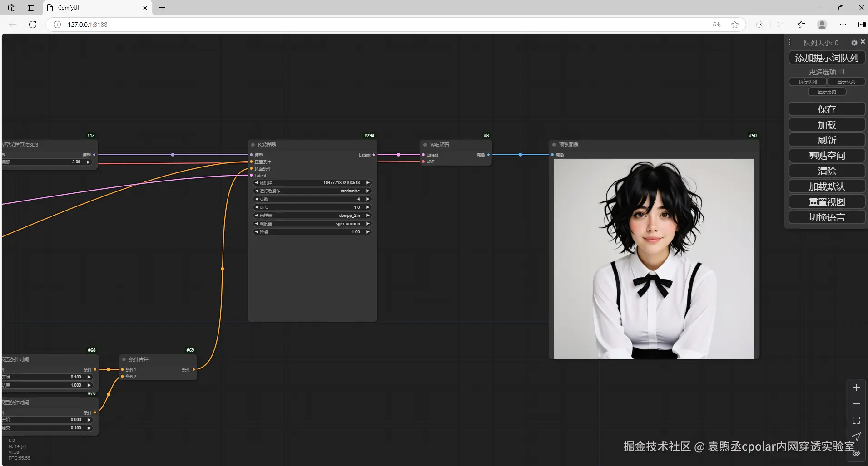Click the VAE input port of VAE解码

click(x=423, y=162)
